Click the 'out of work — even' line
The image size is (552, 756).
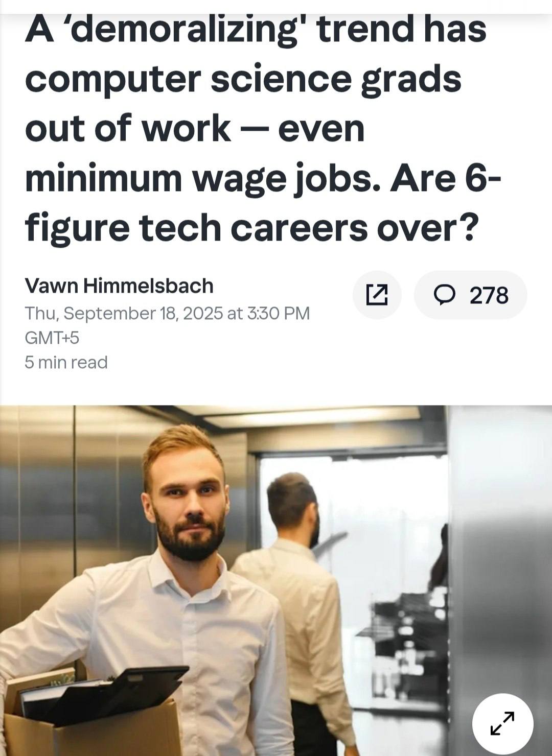(x=195, y=128)
